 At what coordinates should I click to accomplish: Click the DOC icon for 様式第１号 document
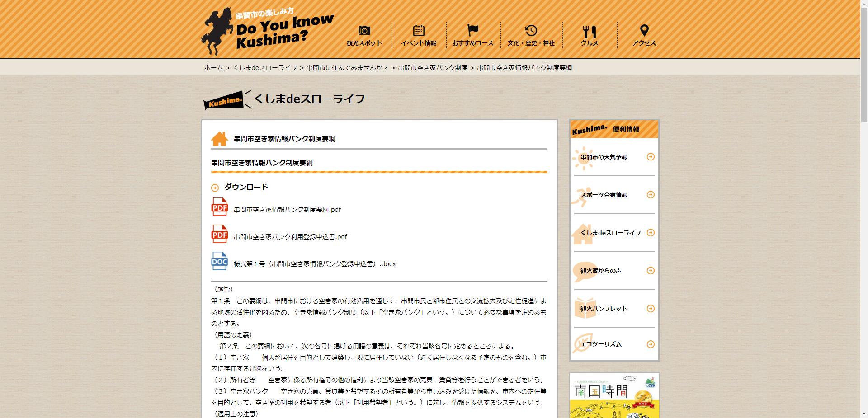(219, 263)
